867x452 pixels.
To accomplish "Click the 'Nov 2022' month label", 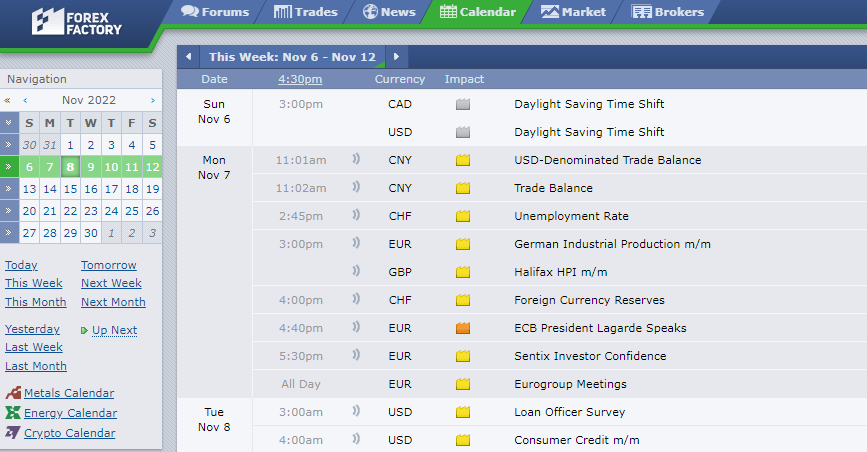I will pyautogui.click(x=88, y=100).
